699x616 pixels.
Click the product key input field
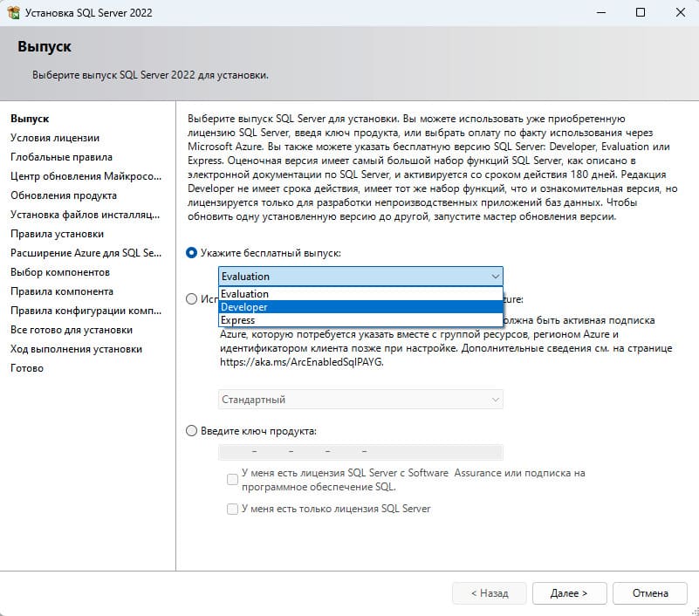pos(360,451)
